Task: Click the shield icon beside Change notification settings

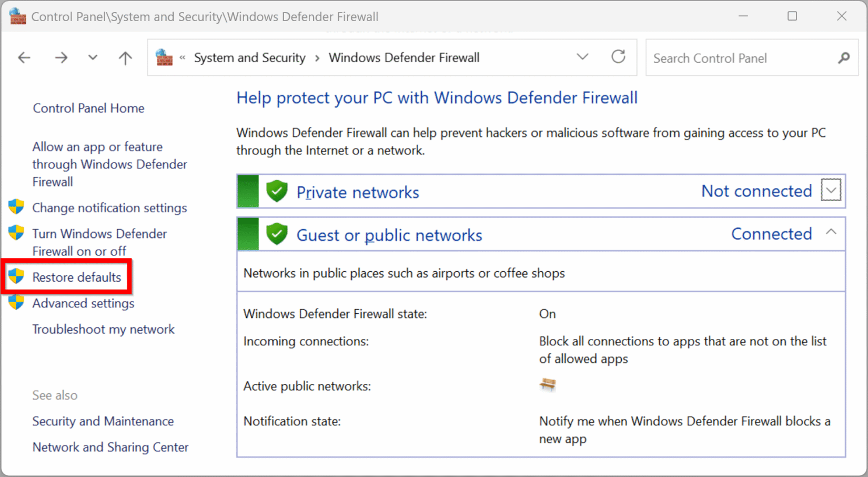Action: point(16,206)
